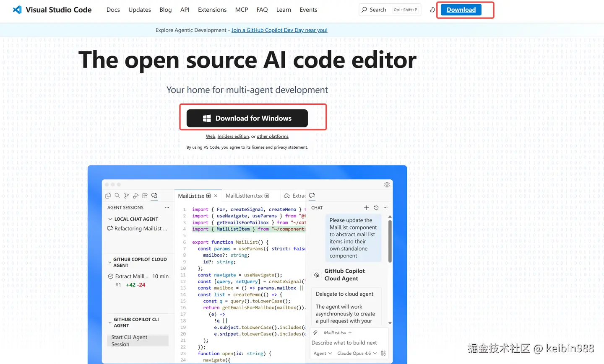The width and height of the screenshot is (604, 364).
Task: Open the Web link below download
Action: click(211, 137)
